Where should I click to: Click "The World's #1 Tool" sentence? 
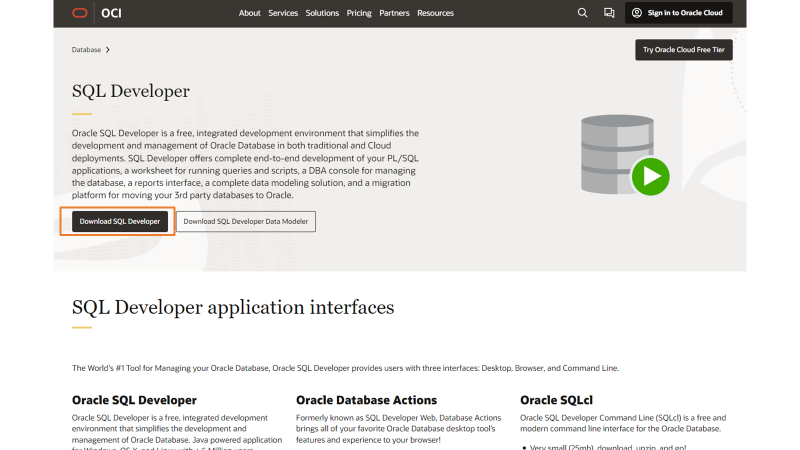(345, 368)
